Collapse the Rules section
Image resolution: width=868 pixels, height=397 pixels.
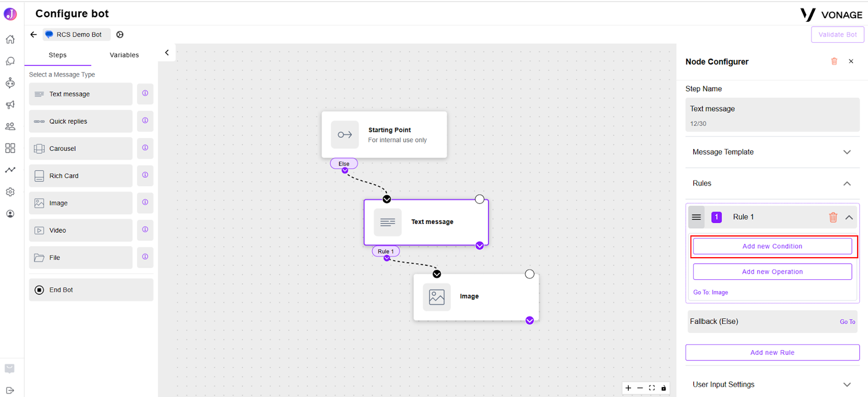(x=847, y=183)
